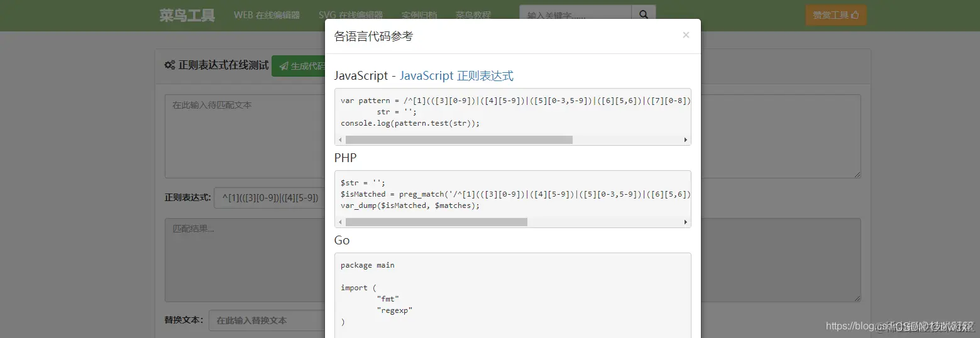Click the $str = ''; line
This screenshot has height=338, width=980.
[363, 183]
